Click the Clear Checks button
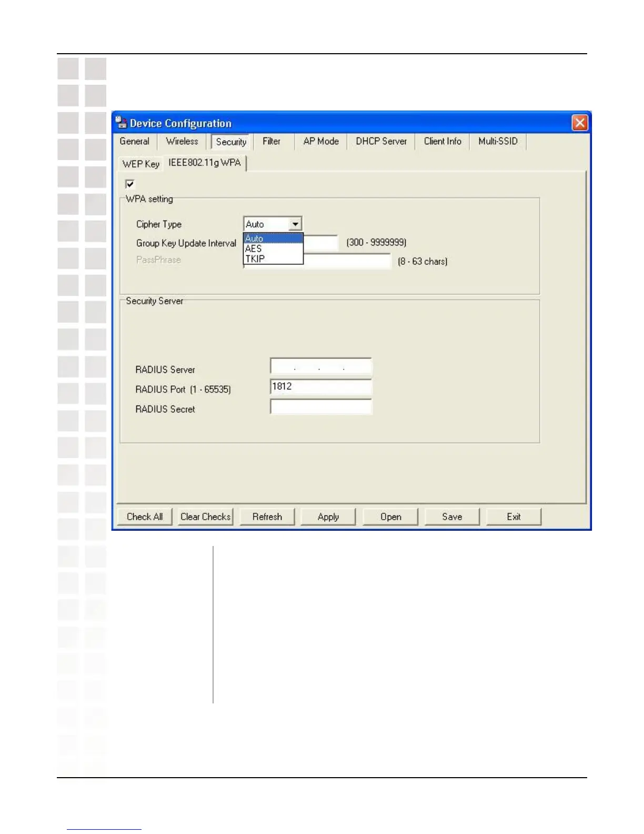644x834 pixels. [x=206, y=517]
